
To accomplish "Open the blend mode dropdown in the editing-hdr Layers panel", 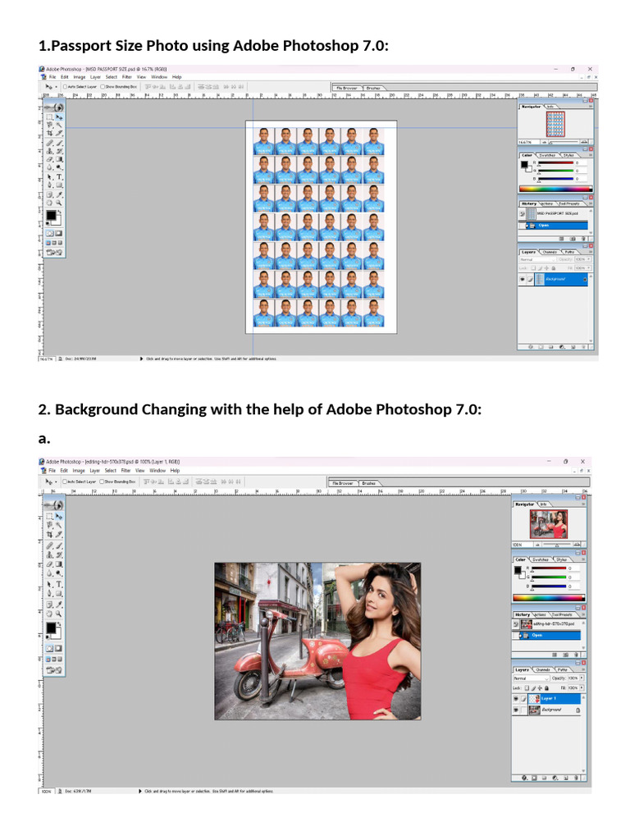I will click(532, 678).
